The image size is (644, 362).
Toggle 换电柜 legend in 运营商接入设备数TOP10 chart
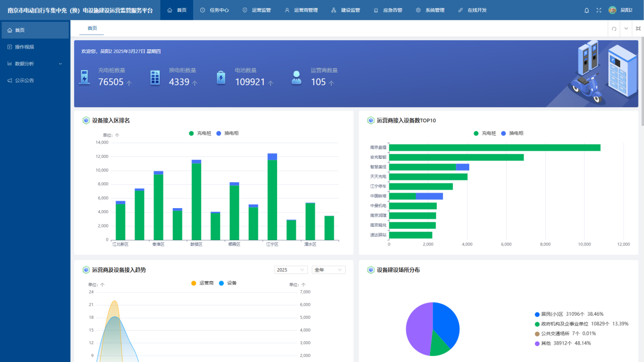click(512, 133)
